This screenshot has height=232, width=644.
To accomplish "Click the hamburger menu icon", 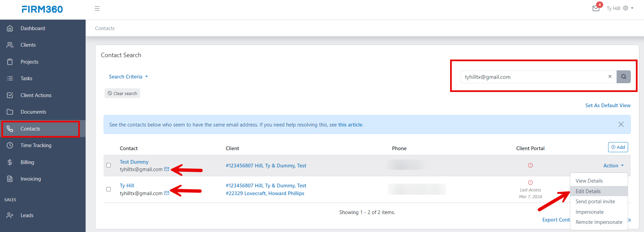I will pos(97,8).
